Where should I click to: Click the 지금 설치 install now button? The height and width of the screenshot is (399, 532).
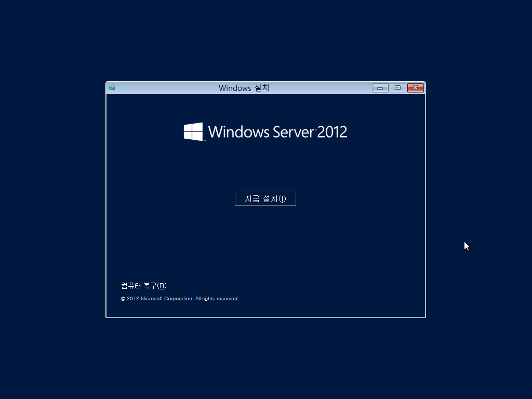tap(265, 199)
